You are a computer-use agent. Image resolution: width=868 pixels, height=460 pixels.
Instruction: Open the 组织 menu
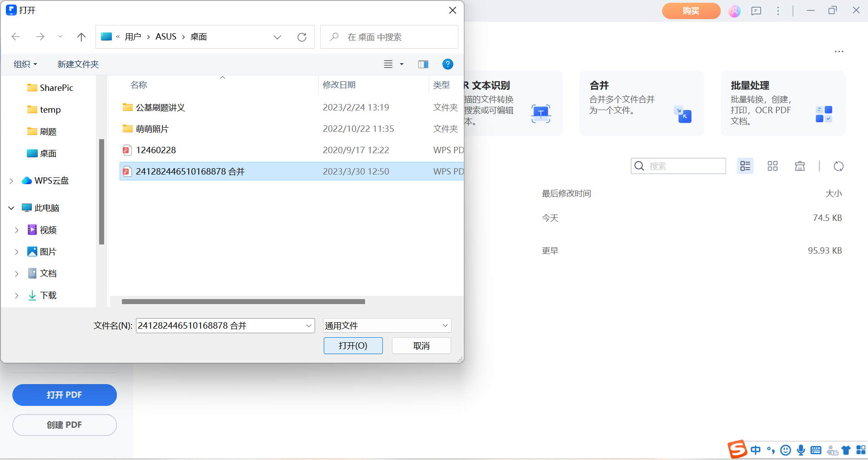[x=25, y=64]
